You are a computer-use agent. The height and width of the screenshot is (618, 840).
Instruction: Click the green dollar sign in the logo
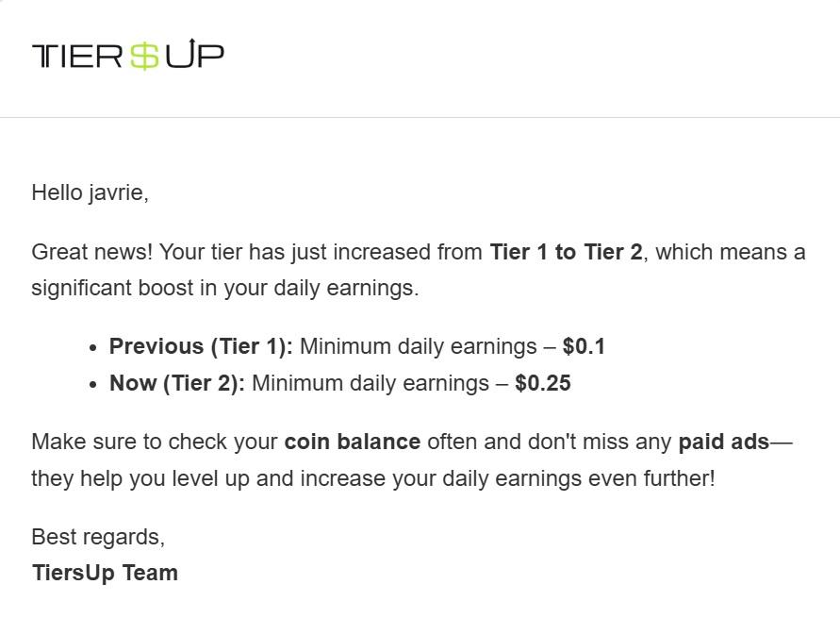click(x=144, y=56)
